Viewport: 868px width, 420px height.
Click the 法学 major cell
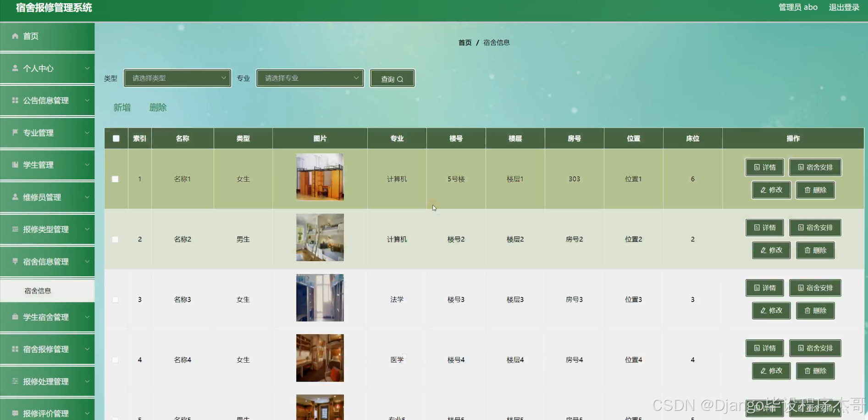tap(397, 299)
